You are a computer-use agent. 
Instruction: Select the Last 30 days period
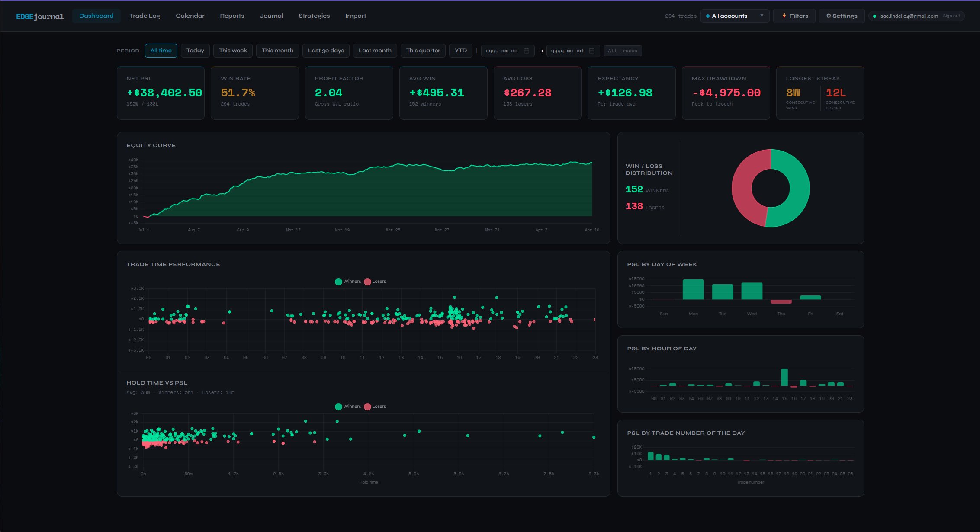[326, 51]
